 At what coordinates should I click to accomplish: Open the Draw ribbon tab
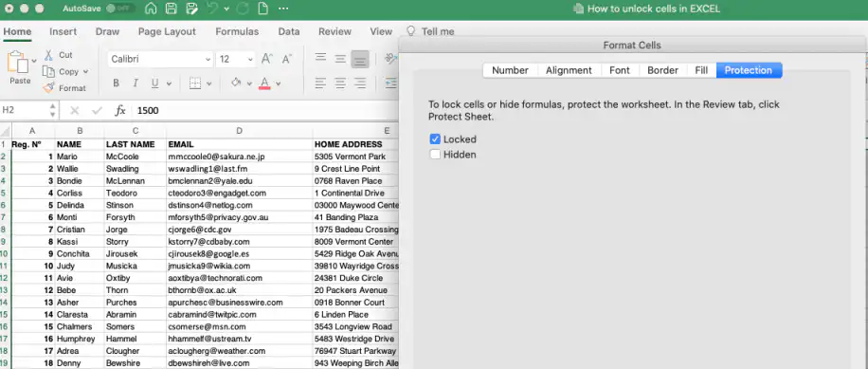[x=107, y=31]
